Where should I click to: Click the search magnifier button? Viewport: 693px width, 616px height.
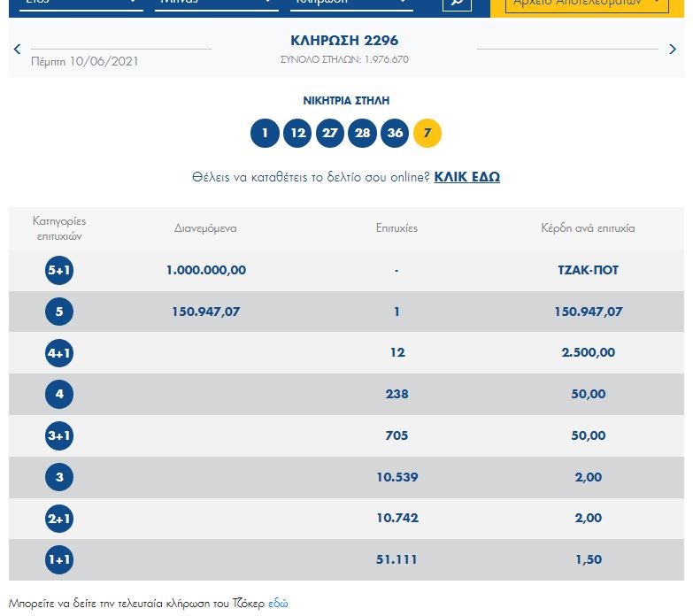tap(457, 4)
